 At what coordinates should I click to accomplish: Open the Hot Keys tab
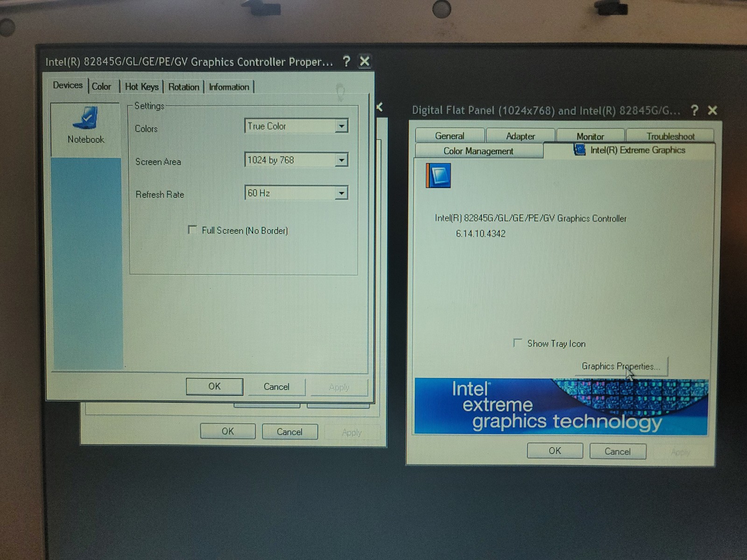[141, 87]
